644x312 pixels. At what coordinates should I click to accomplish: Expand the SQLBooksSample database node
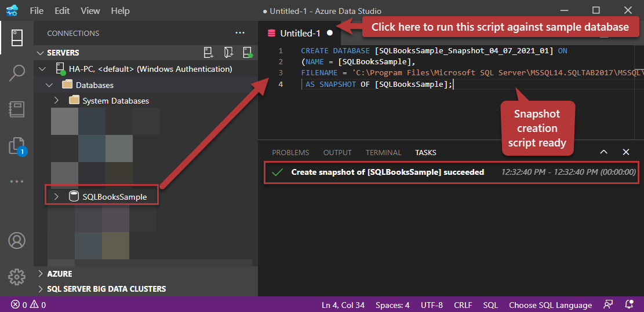pos(57,197)
